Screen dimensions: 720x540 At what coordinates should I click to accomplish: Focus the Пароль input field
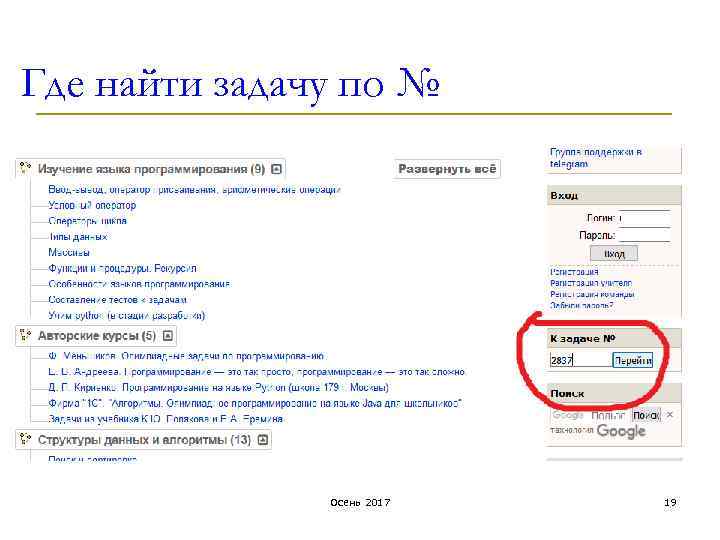[645, 235]
